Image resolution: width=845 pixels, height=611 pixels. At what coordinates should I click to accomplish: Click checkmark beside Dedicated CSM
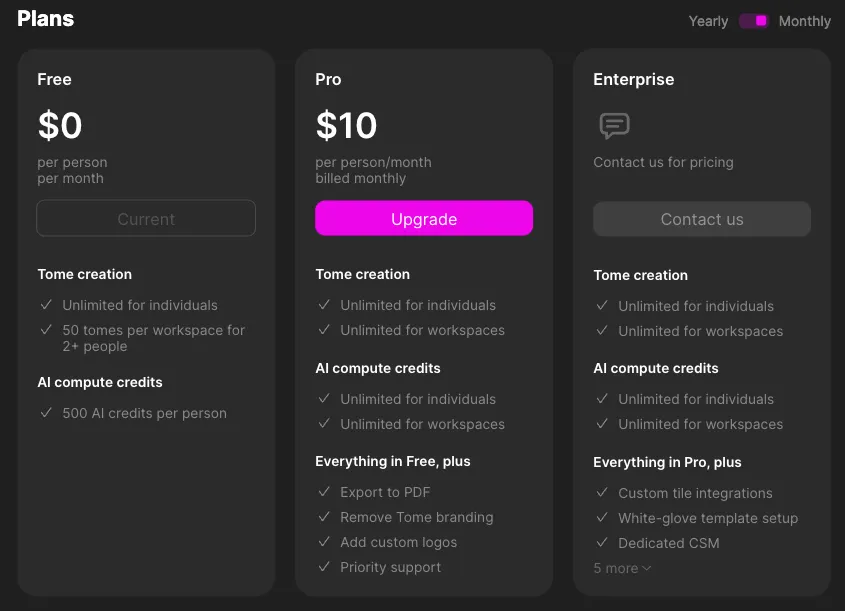tap(602, 543)
